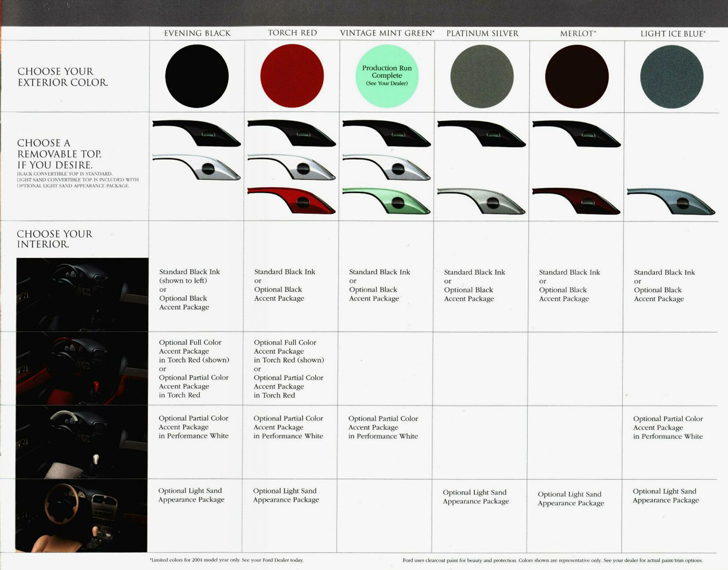Click the Optional Full Color Accent text under Evening Black

[194, 351]
